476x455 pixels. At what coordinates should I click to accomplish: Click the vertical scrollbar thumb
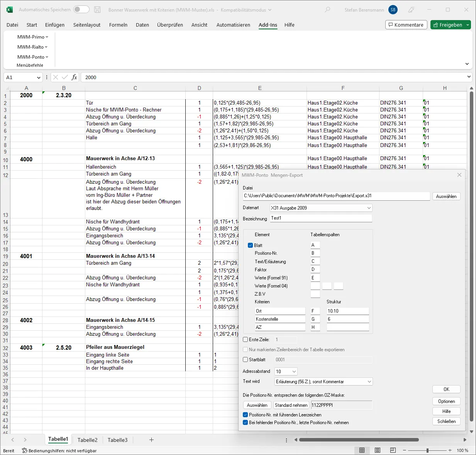point(471,257)
